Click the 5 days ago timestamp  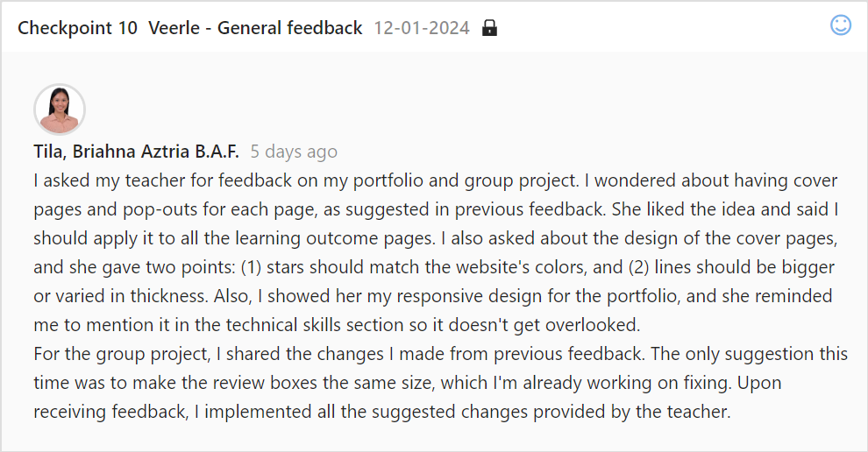tap(294, 152)
